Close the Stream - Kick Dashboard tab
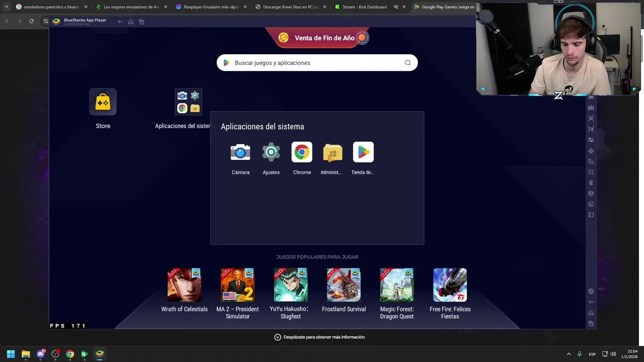644x362 pixels. (404, 7)
